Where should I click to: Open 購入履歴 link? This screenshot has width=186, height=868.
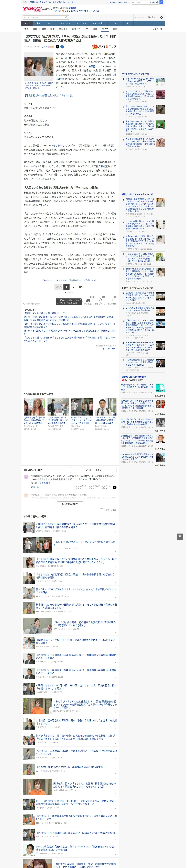tap(152, 18)
